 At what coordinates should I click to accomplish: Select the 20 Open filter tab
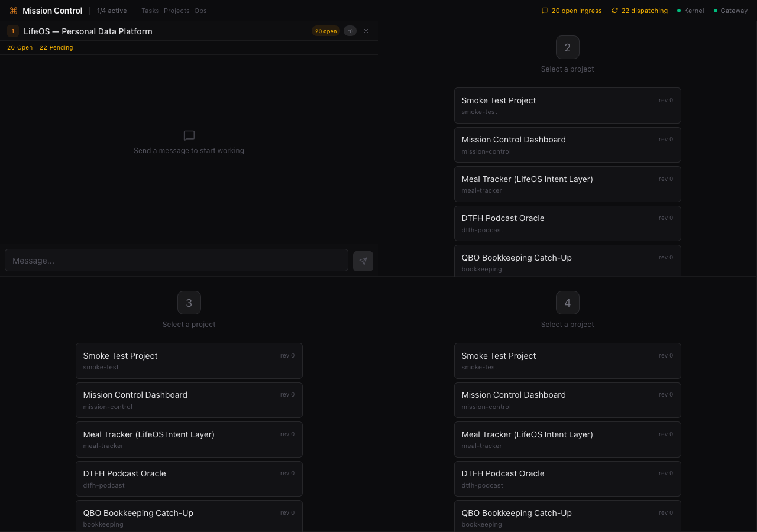20,48
